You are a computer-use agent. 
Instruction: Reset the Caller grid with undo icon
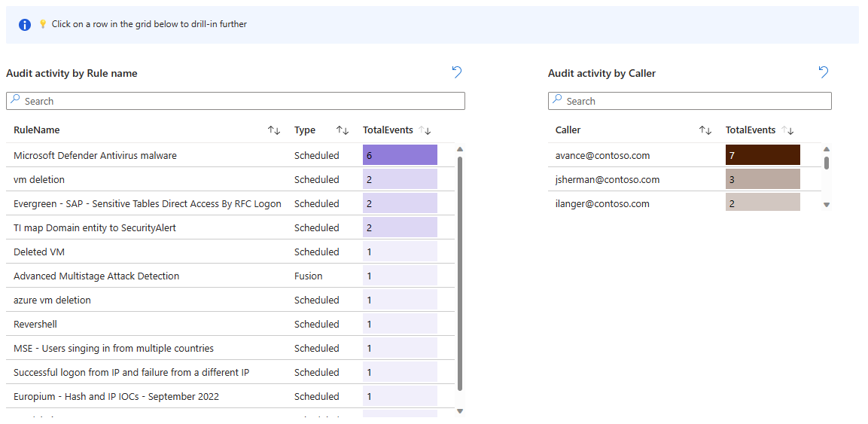[x=823, y=72]
